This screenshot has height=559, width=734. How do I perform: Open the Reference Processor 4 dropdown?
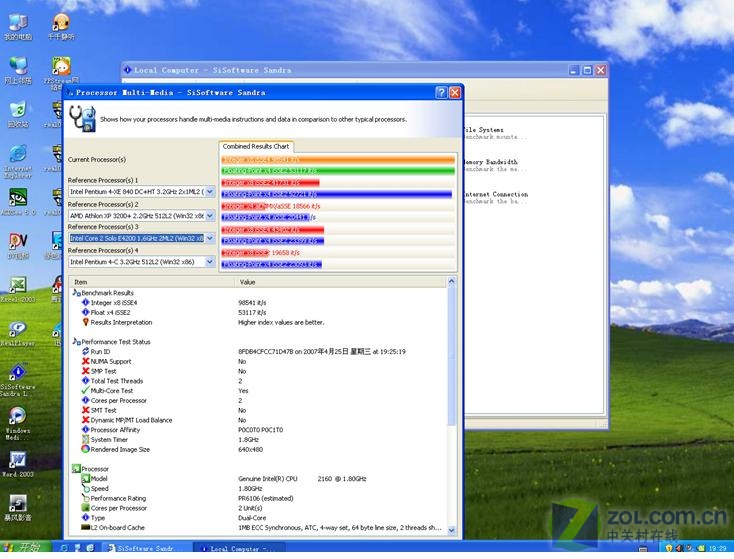pos(210,262)
